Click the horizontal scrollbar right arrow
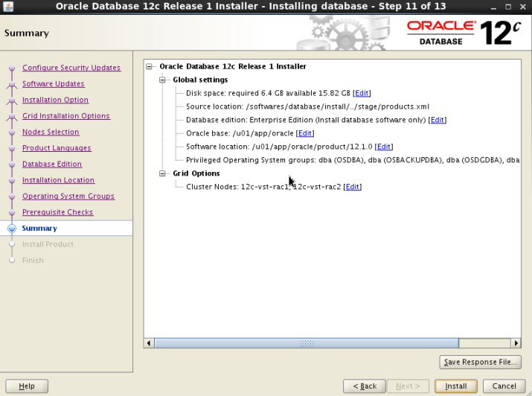The height and width of the screenshot is (396, 532). 516,343
